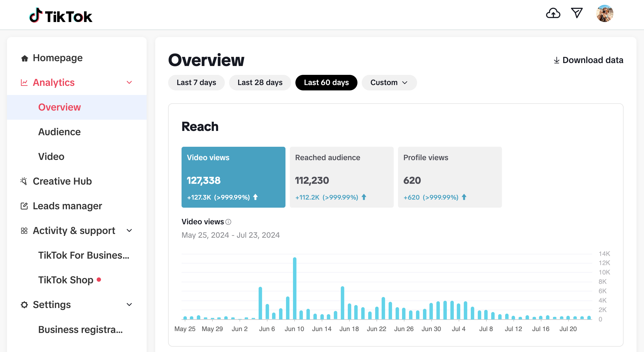Click the first chart bar above Jun 18
This screenshot has width=644, height=352.
(349, 311)
